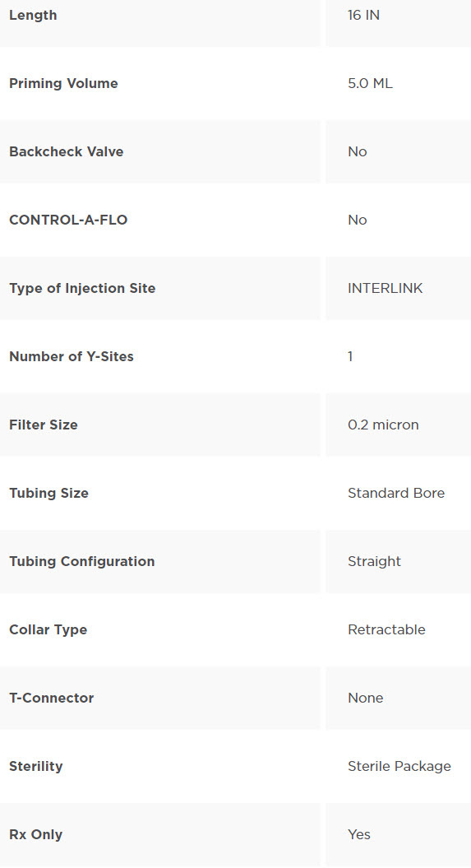Click the Length label

(33, 16)
